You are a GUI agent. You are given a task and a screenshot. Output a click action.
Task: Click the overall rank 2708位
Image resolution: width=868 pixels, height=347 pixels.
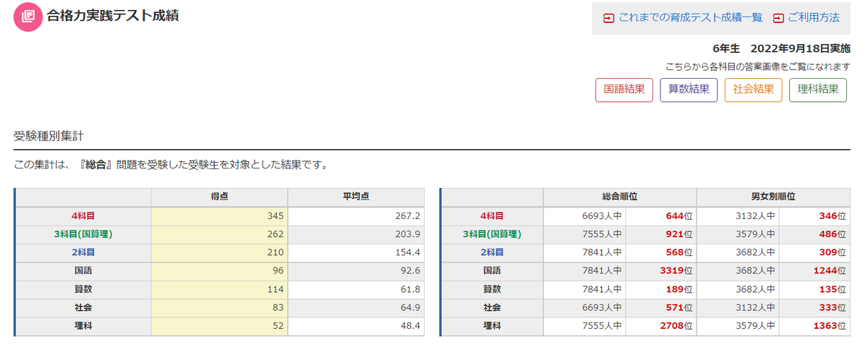[676, 326]
